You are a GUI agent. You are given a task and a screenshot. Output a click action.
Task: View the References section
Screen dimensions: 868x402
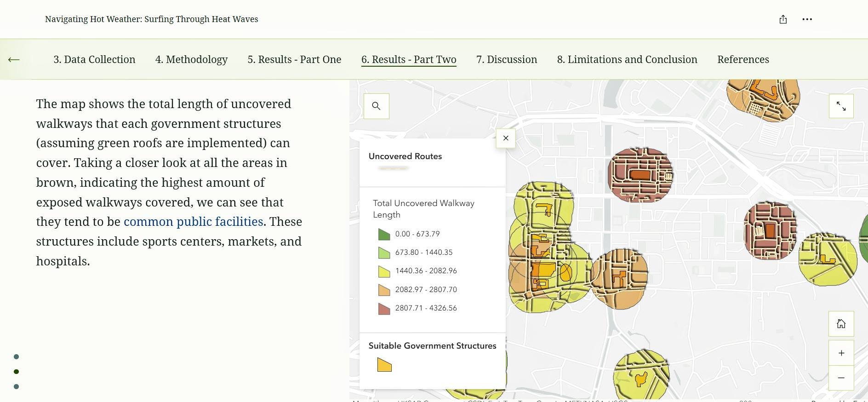pyautogui.click(x=743, y=59)
